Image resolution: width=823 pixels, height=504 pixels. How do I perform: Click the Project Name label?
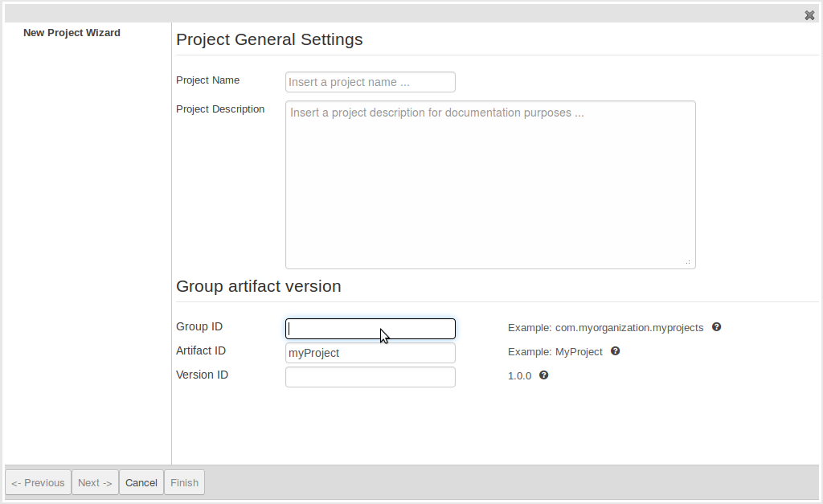(x=207, y=80)
